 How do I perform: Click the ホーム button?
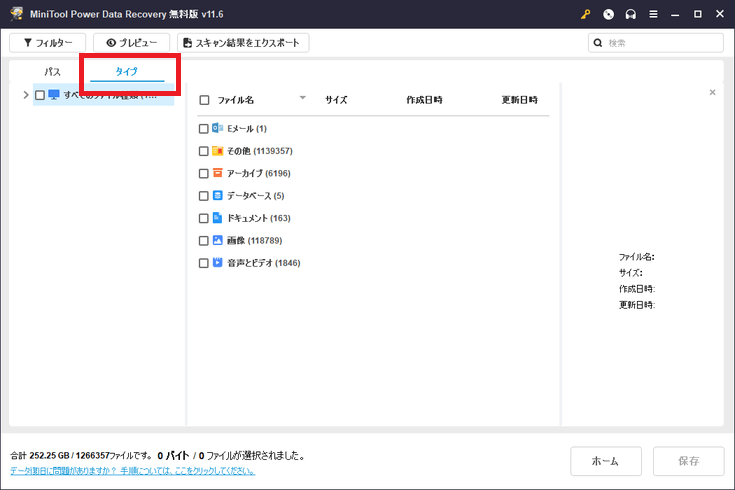(x=606, y=461)
